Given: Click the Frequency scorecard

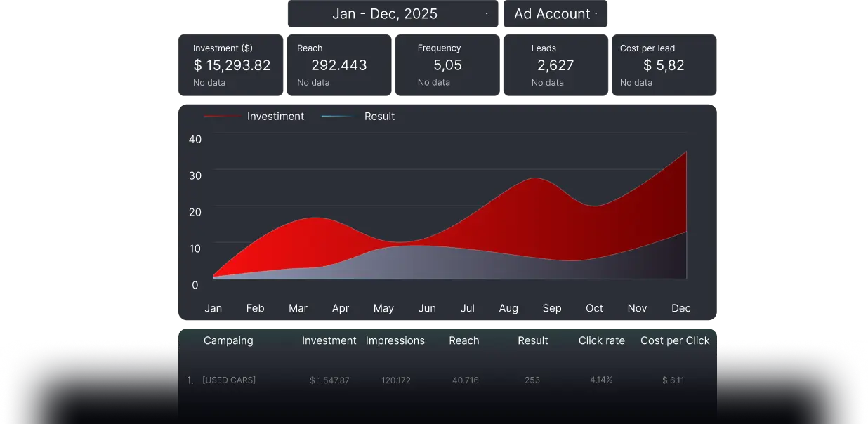Looking at the screenshot, I should [x=447, y=65].
